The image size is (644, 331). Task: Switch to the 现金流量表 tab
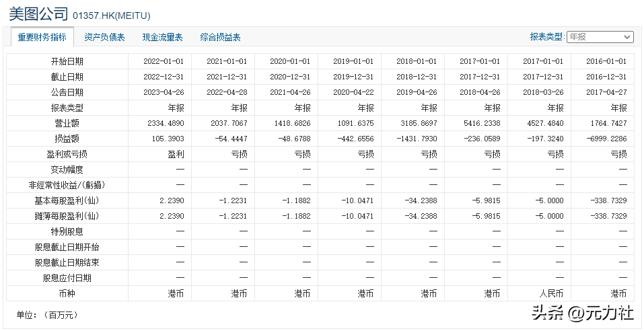[162, 37]
